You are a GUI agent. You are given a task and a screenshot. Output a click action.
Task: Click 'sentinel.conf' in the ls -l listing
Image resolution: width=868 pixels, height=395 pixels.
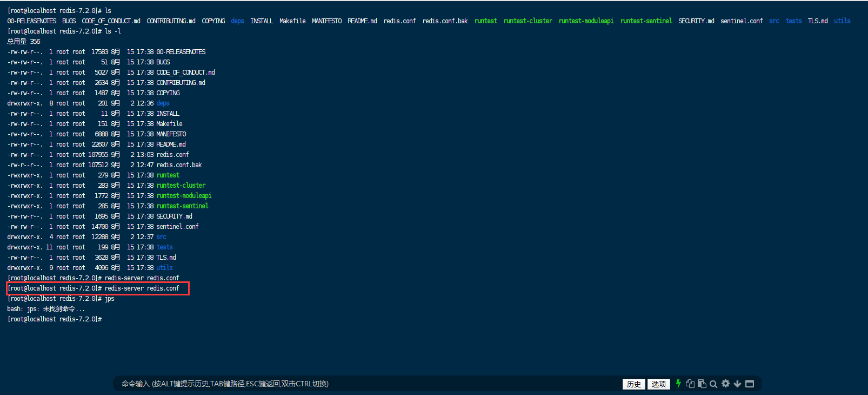coord(178,227)
